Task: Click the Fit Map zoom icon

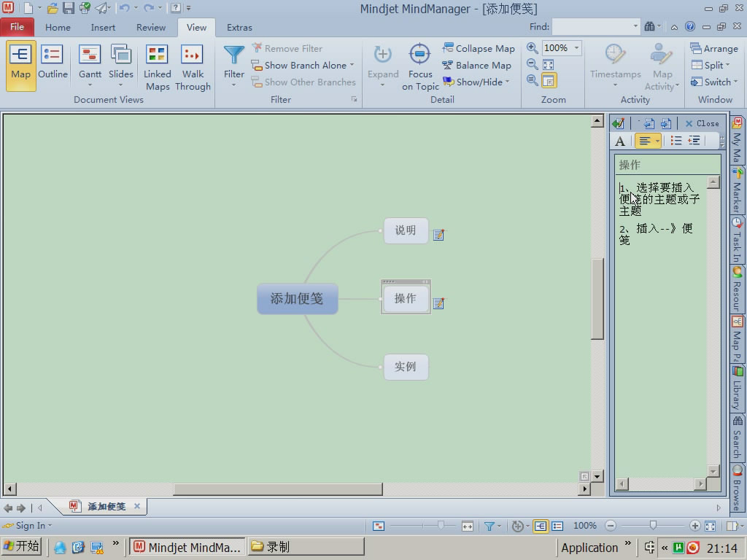Action: [x=549, y=64]
